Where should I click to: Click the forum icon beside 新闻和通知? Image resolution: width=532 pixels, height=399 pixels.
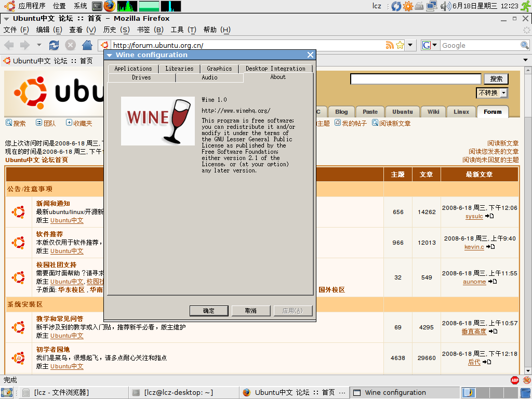coord(18,212)
